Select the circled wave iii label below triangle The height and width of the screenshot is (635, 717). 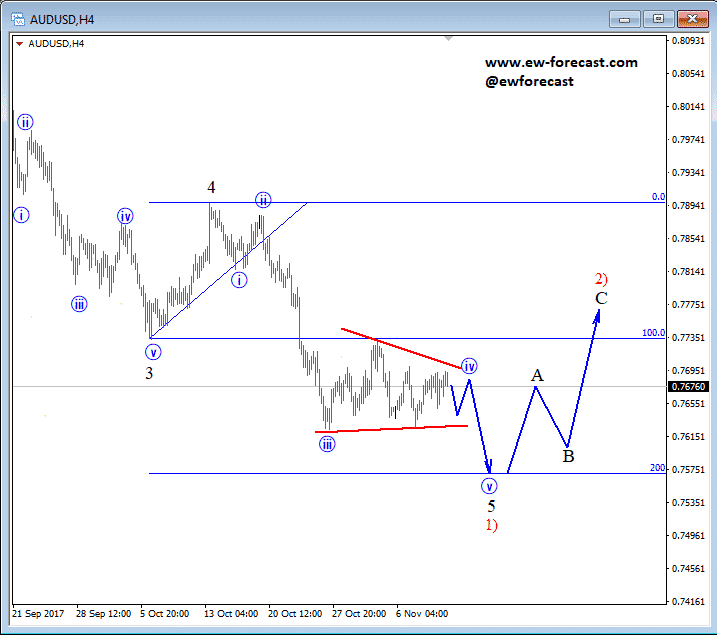[327, 444]
